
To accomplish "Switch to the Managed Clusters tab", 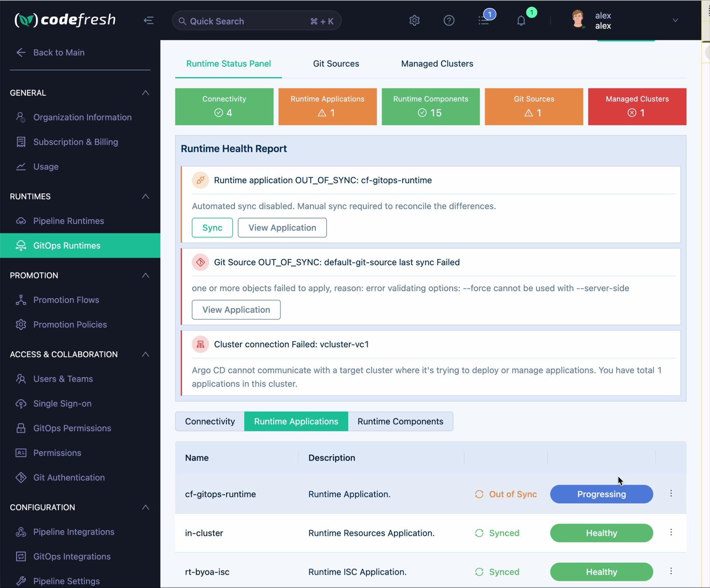I will pyautogui.click(x=437, y=64).
